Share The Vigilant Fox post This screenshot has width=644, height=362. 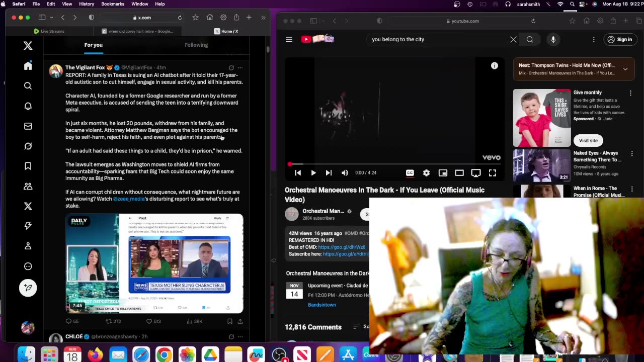[240, 321]
